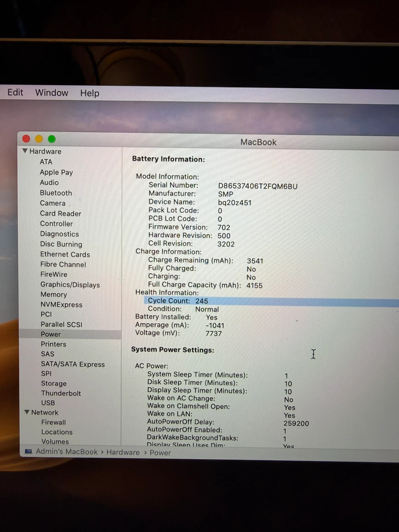
Task: Select Audio in the sidebar
Action: [49, 183]
